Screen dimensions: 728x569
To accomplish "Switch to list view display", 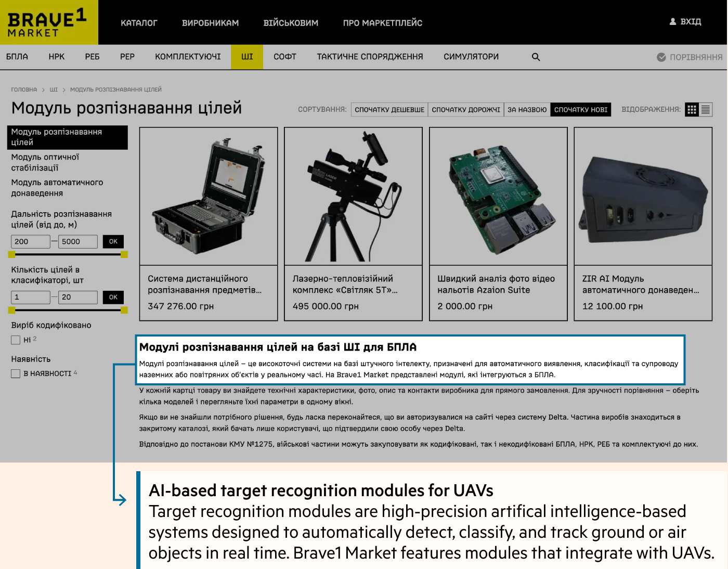I will 706,110.
